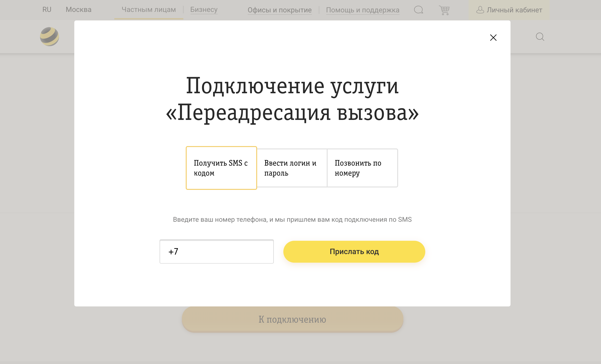
Task: Select the «Ввести логин и пароль» option
Action: pyautogui.click(x=291, y=168)
